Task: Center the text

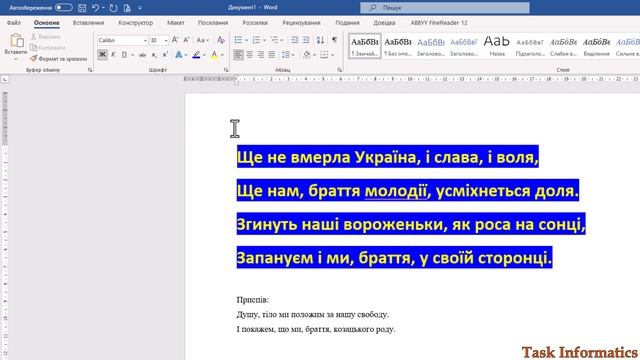Action: click(x=249, y=55)
